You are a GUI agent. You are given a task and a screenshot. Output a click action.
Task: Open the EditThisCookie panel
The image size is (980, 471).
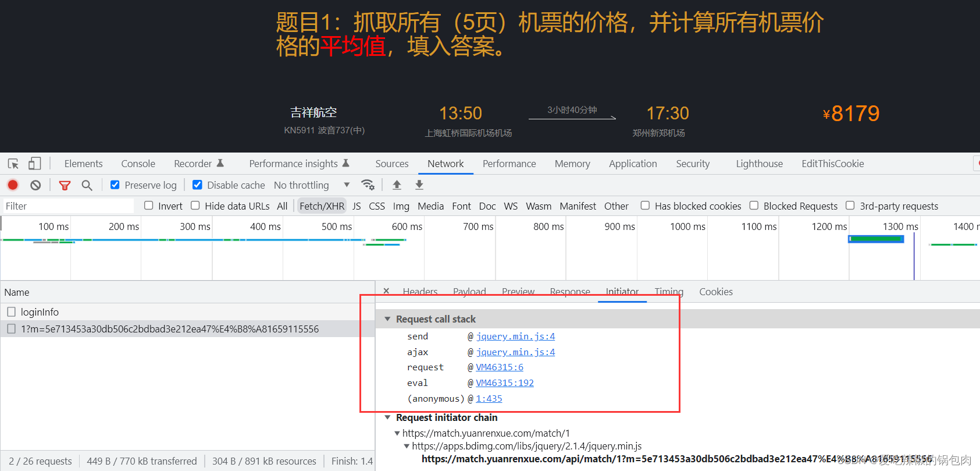pyautogui.click(x=832, y=164)
